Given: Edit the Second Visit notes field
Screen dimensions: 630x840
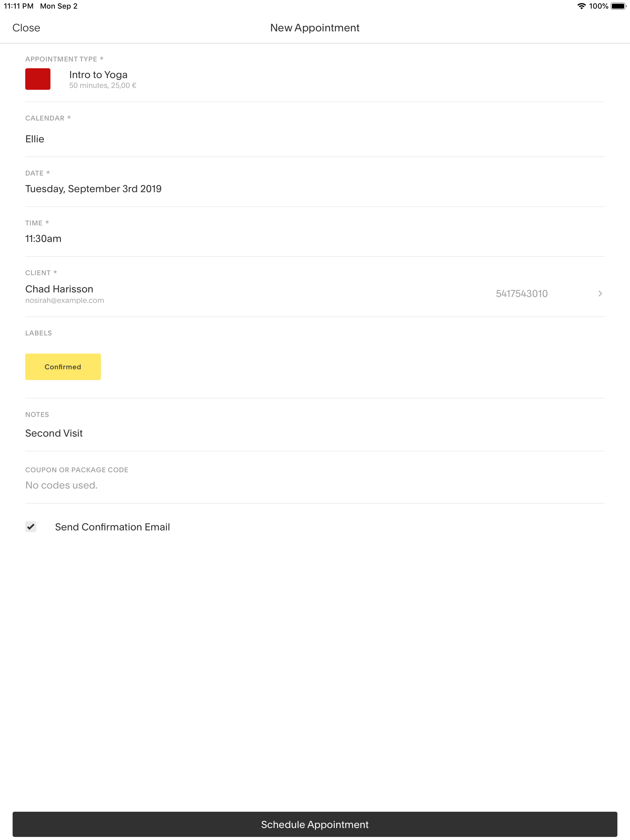Looking at the screenshot, I should point(54,433).
